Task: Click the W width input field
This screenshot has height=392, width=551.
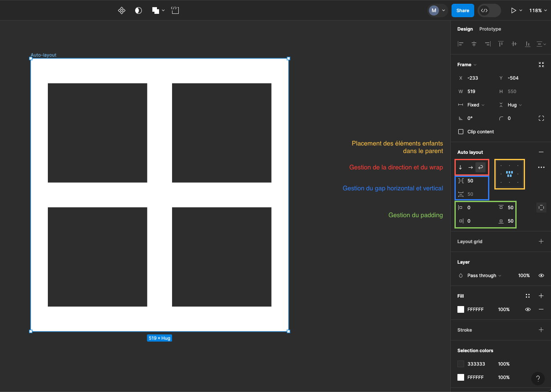Action: (x=474, y=91)
